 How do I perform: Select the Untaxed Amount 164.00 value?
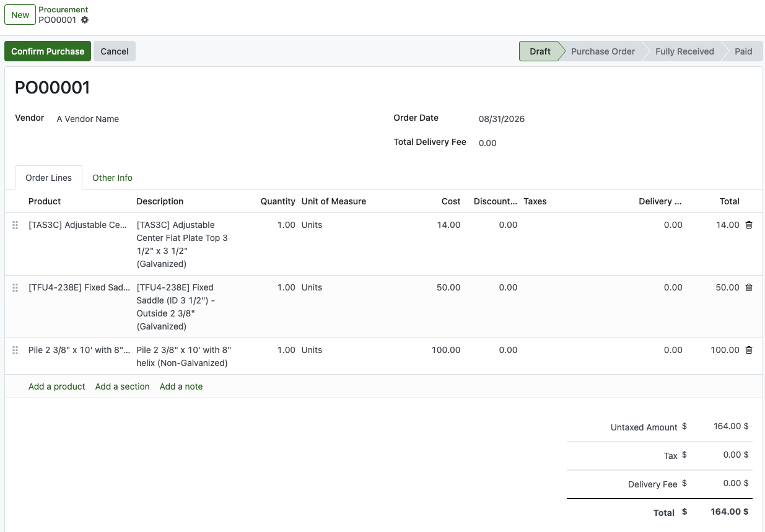pos(731,426)
